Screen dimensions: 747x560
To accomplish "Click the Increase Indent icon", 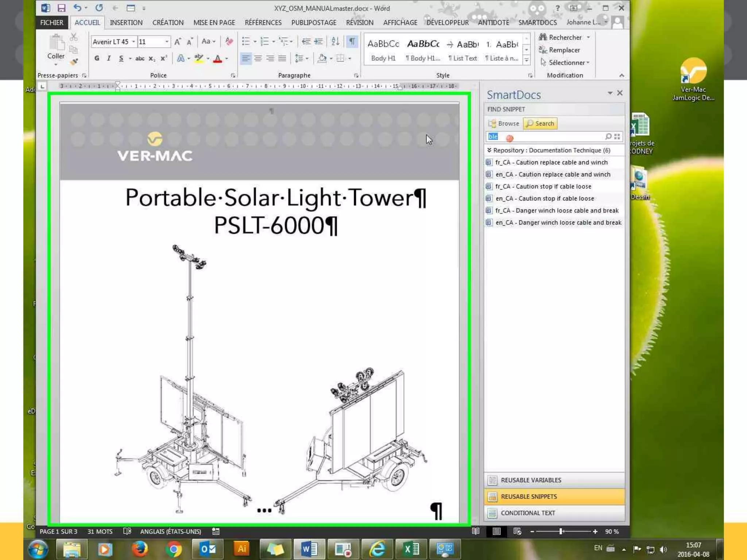I will 319,41.
